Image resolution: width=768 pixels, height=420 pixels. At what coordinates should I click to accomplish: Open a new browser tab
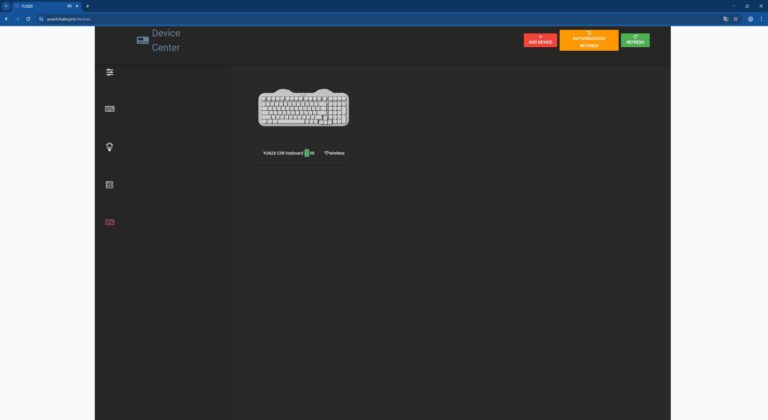pyautogui.click(x=88, y=6)
